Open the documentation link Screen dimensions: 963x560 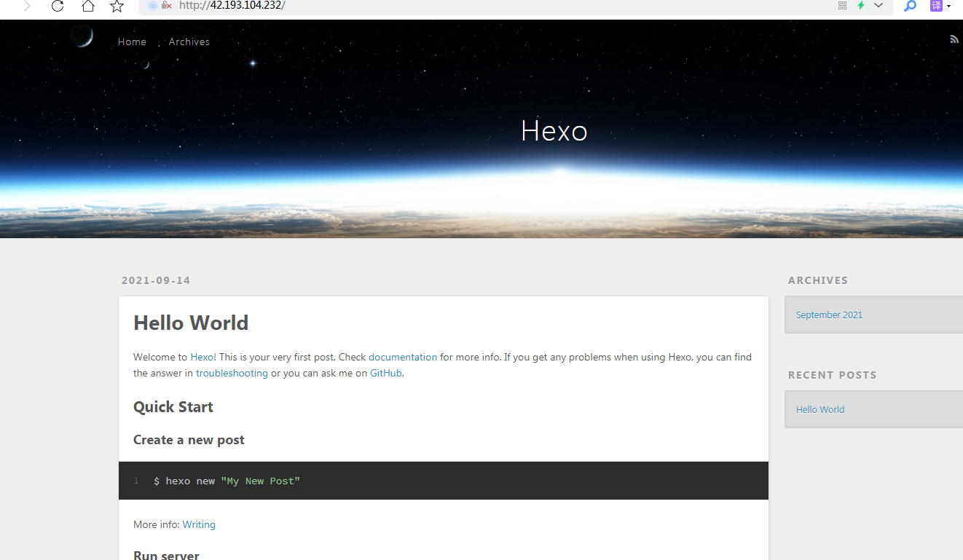[403, 357]
